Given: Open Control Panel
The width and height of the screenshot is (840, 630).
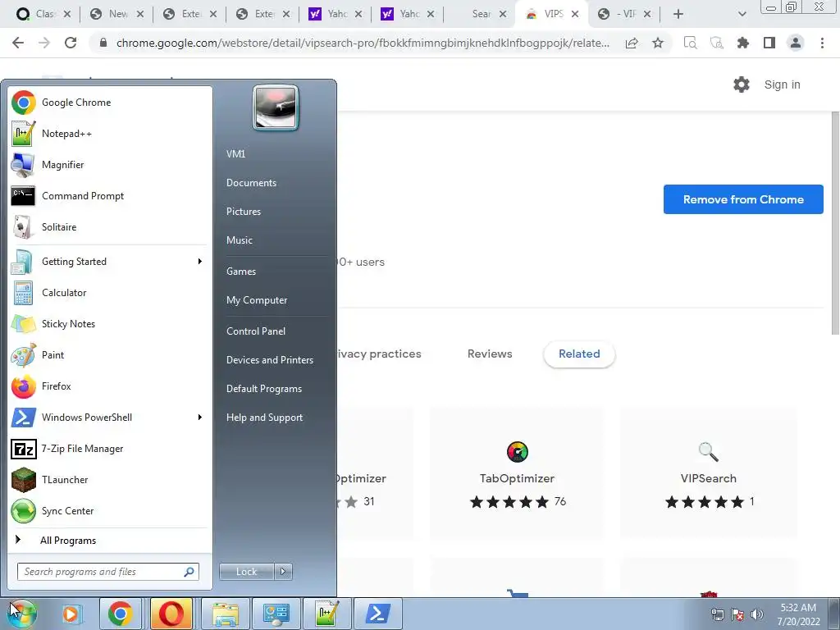Looking at the screenshot, I should point(256,331).
